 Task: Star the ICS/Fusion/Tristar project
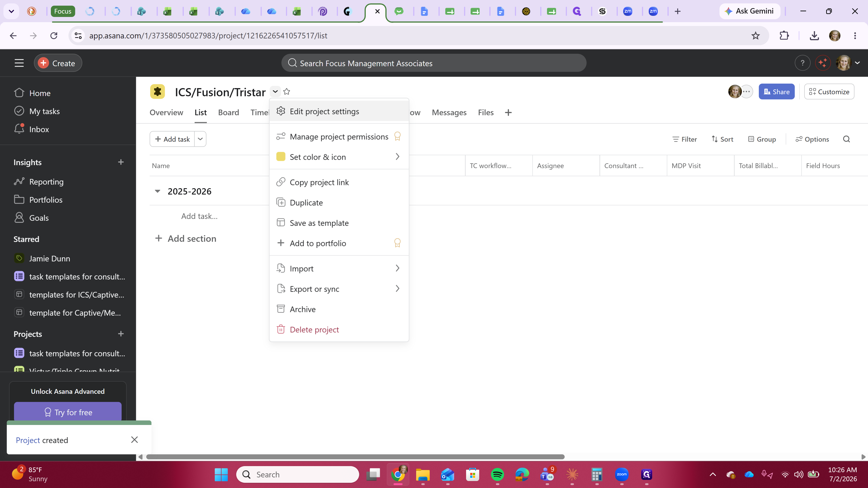pyautogui.click(x=287, y=91)
